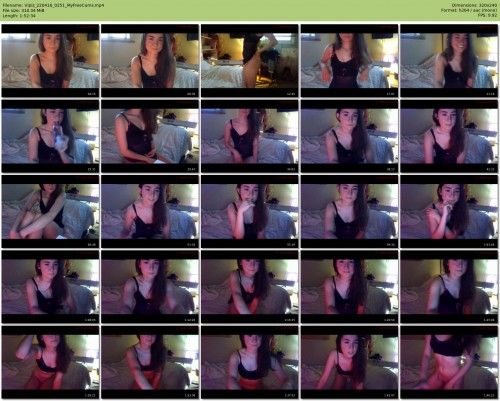Select the last thumbnail in top row

[x=449, y=61]
